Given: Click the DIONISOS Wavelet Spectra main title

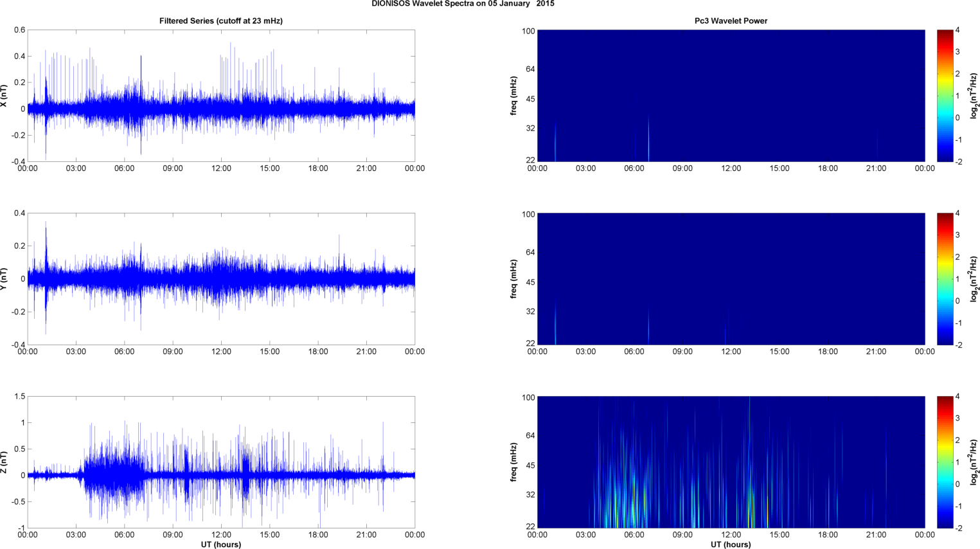Looking at the screenshot, I should (x=463, y=4).
